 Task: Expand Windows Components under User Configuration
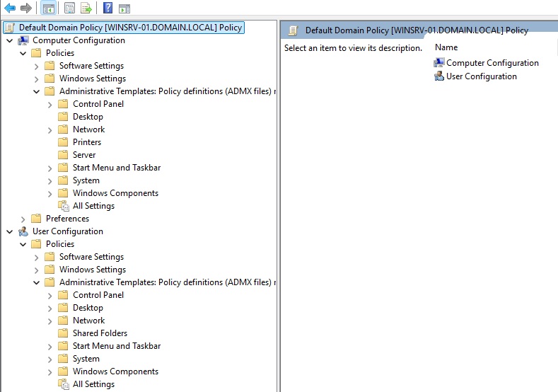[50, 371]
